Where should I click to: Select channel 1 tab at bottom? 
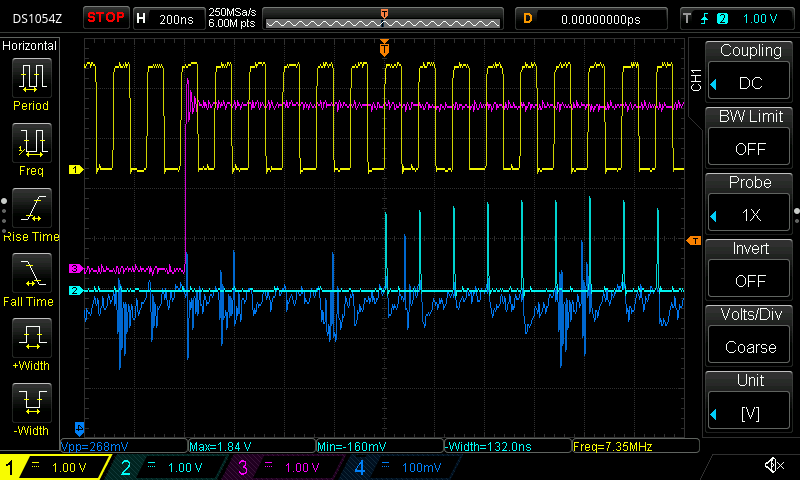click(55, 467)
